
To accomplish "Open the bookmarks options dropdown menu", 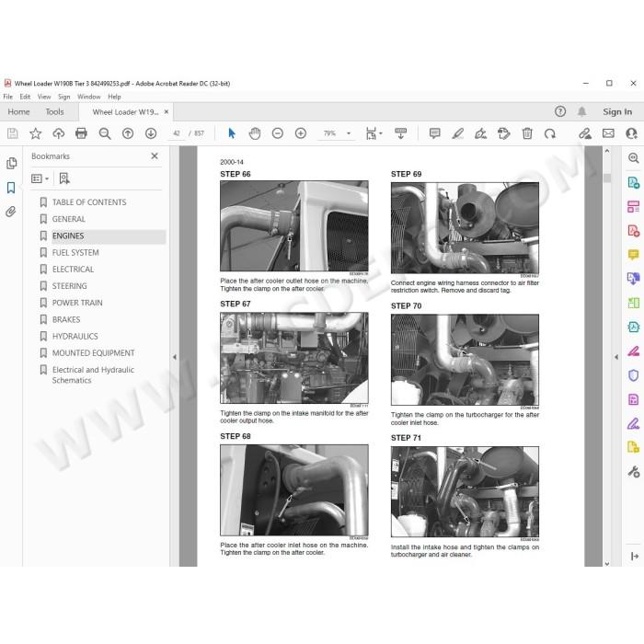I will tap(40, 178).
